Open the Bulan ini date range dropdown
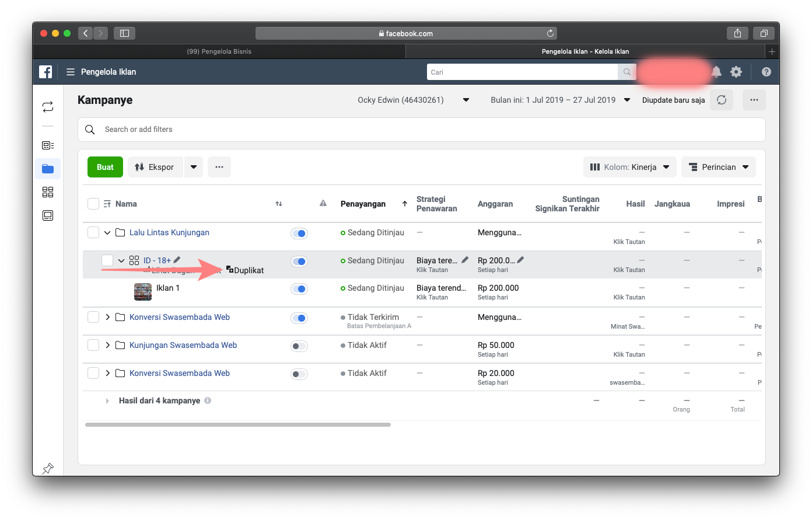The height and width of the screenshot is (519, 812). pos(560,100)
